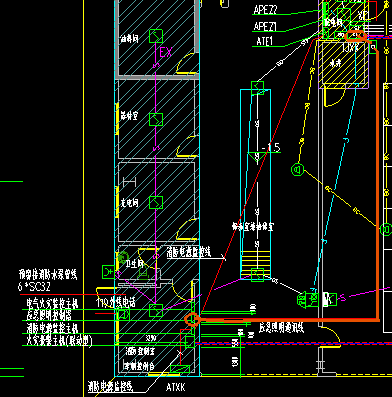Click the 电气火灾监控主机 label
The height and width of the screenshot is (397, 392).
click(52, 303)
